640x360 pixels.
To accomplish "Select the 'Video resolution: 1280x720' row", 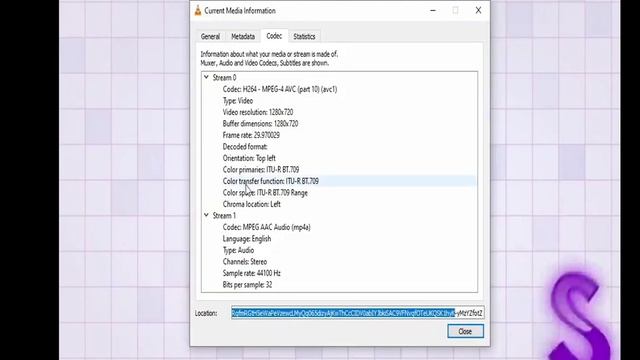I will [x=258, y=112].
